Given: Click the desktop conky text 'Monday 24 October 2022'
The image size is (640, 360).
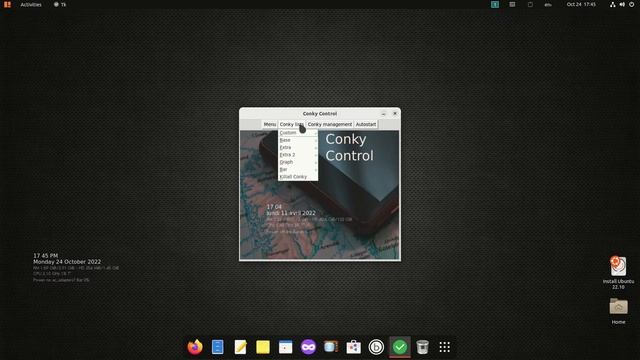Looking at the screenshot, I should point(67,262).
